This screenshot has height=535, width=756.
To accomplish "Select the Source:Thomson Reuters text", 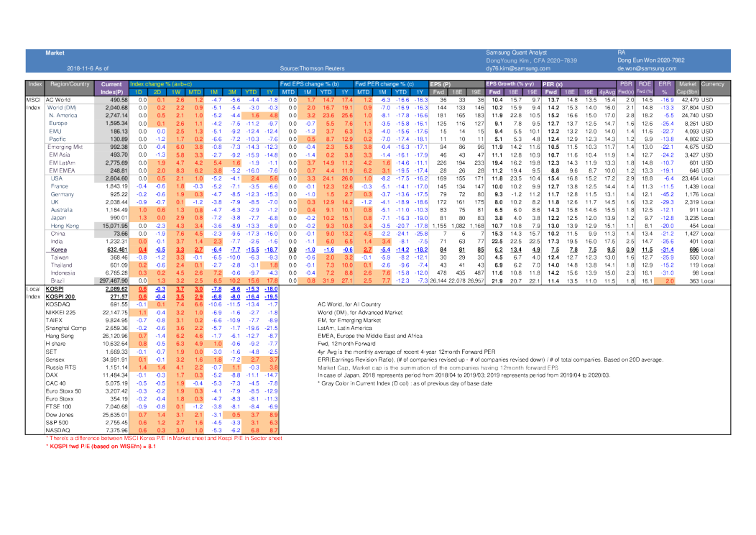I will 309,68.
